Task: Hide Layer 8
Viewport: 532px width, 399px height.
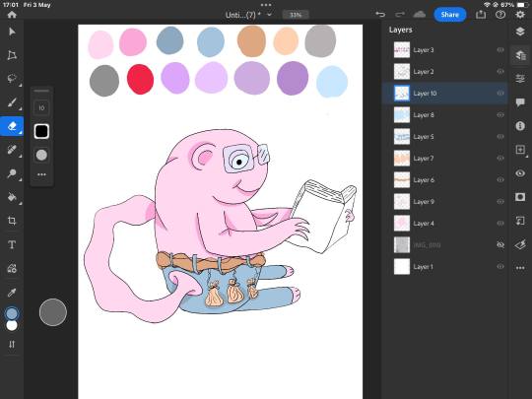Action: point(500,115)
